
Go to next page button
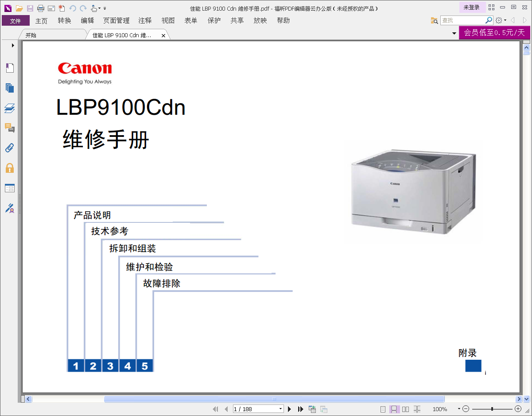point(290,409)
